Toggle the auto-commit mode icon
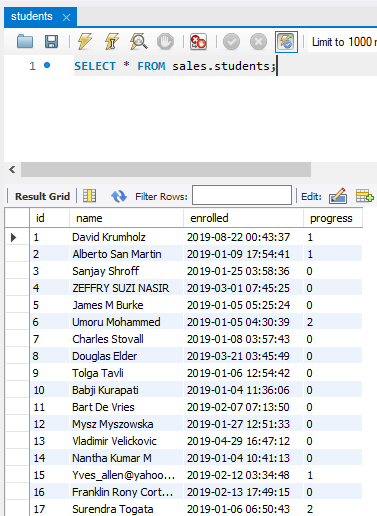The width and height of the screenshot is (377, 516). tap(286, 42)
